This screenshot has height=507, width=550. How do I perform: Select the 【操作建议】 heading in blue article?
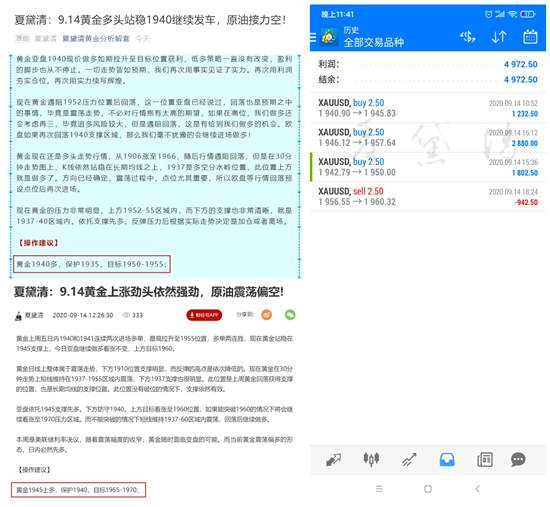[39, 243]
